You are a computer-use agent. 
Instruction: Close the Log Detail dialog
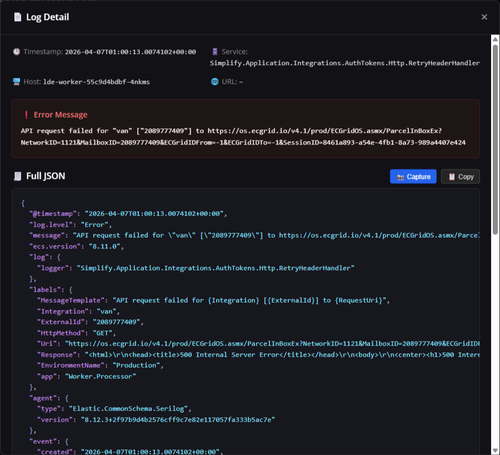(484, 17)
